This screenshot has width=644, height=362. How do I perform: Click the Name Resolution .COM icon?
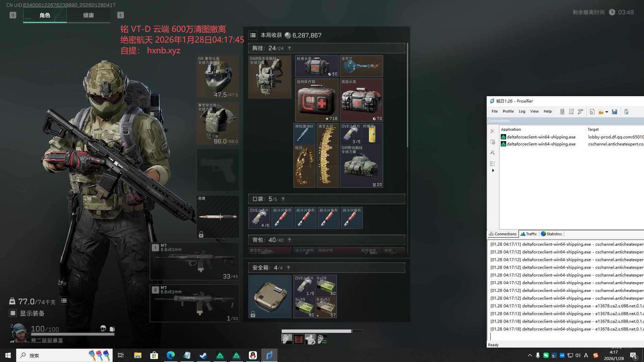(x=580, y=112)
